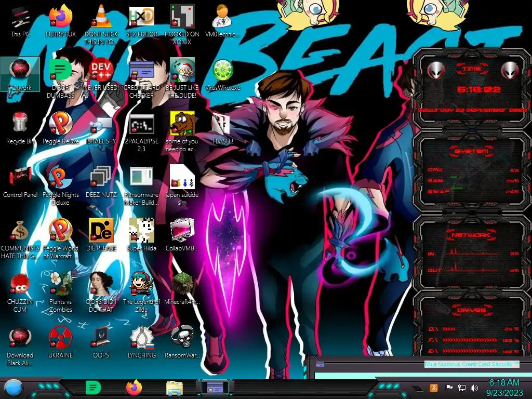The height and width of the screenshot is (399, 532).
Task: Launch Peggle Deluxe
Action: point(61,128)
